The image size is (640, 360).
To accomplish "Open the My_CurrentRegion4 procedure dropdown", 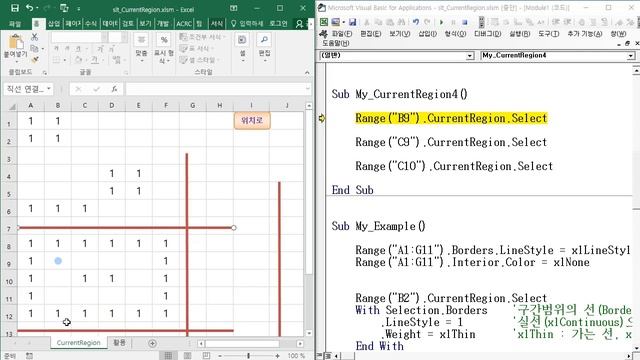I will [x=631, y=56].
